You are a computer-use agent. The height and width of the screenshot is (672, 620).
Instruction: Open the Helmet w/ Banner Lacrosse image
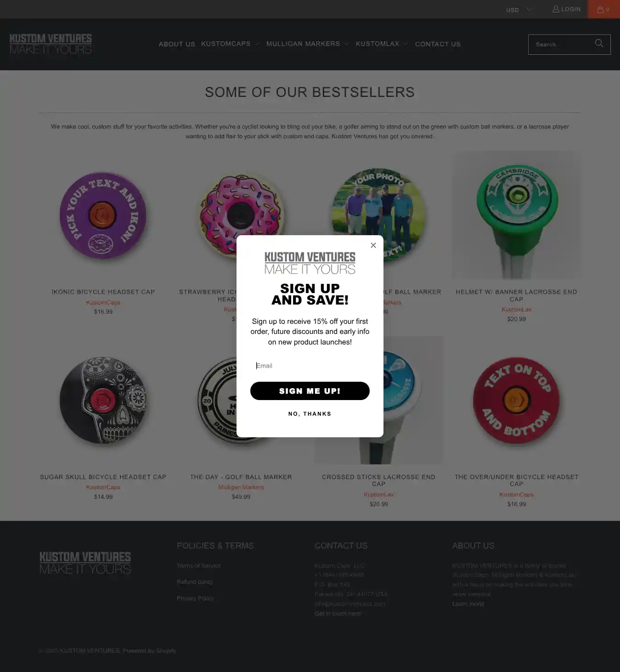(x=517, y=215)
